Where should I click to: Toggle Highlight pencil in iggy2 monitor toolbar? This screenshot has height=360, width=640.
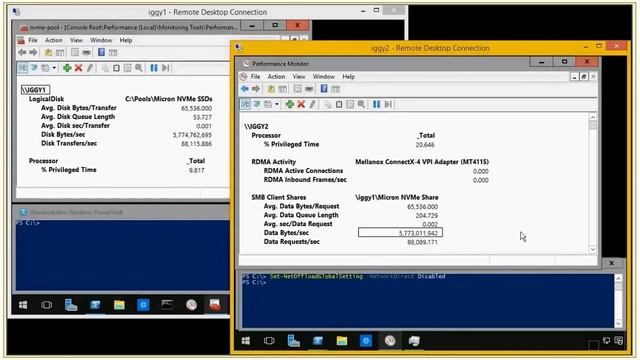click(x=312, y=104)
